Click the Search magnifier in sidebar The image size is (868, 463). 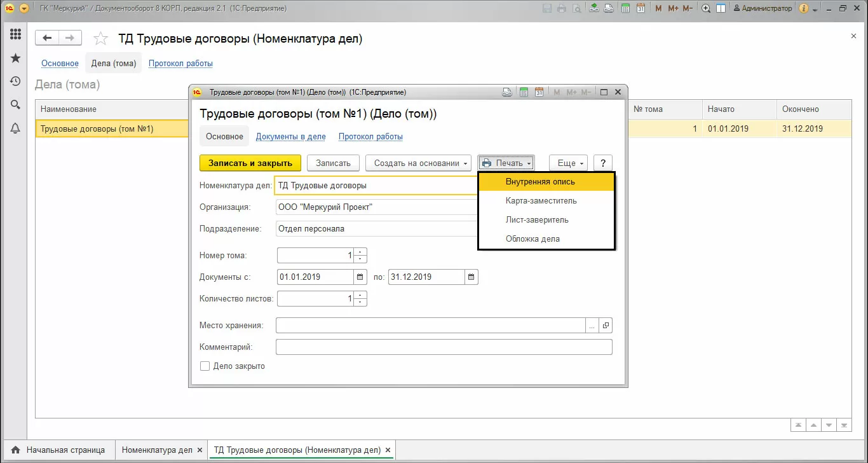click(x=15, y=105)
